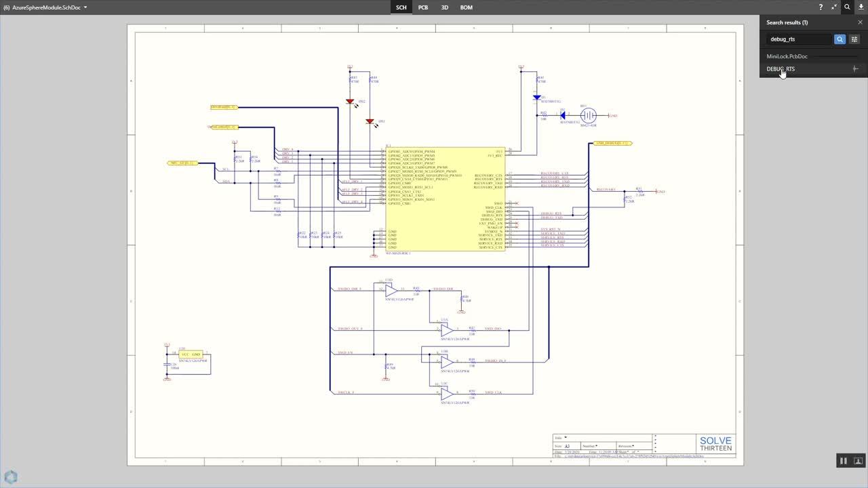Screen dimensions: 868x488
Task: Toggle the search magnifier in top bar
Action: coord(847,7)
